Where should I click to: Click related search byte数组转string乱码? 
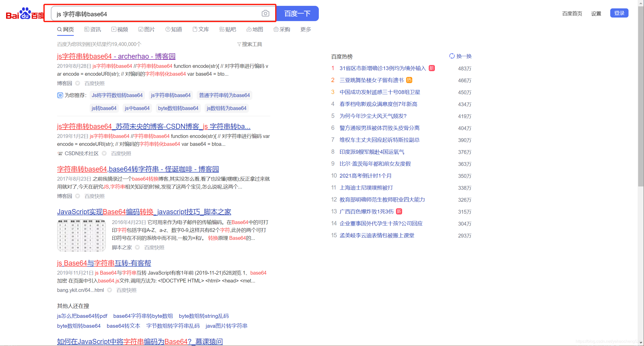[x=204, y=316]
